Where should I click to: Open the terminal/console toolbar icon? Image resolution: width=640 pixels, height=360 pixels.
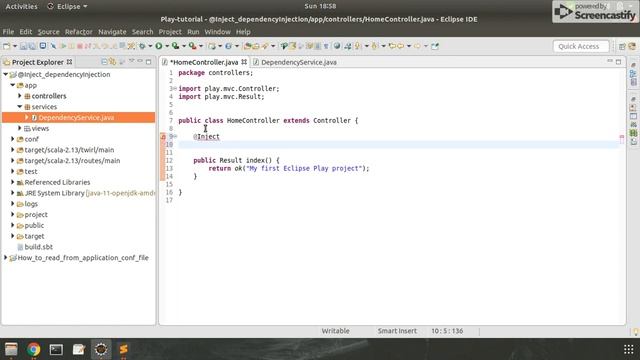tap(42, 46)
